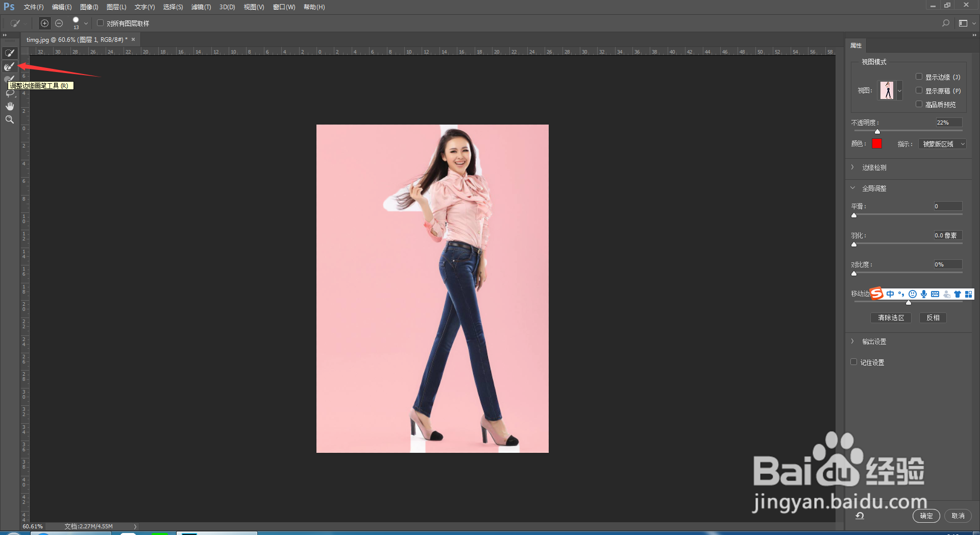Viewport: 980px width, 535px height.
Task: Open the 视图(V) menu
Action: (254, 7)
